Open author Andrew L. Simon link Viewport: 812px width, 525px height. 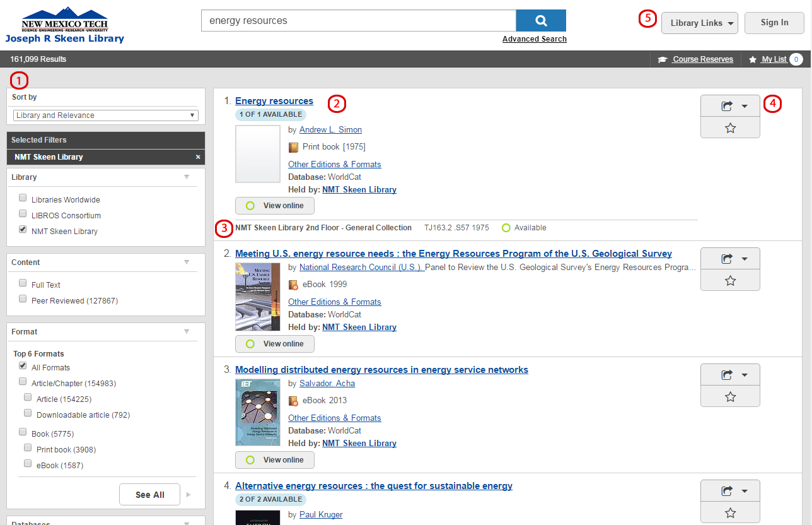coord(330,129)
